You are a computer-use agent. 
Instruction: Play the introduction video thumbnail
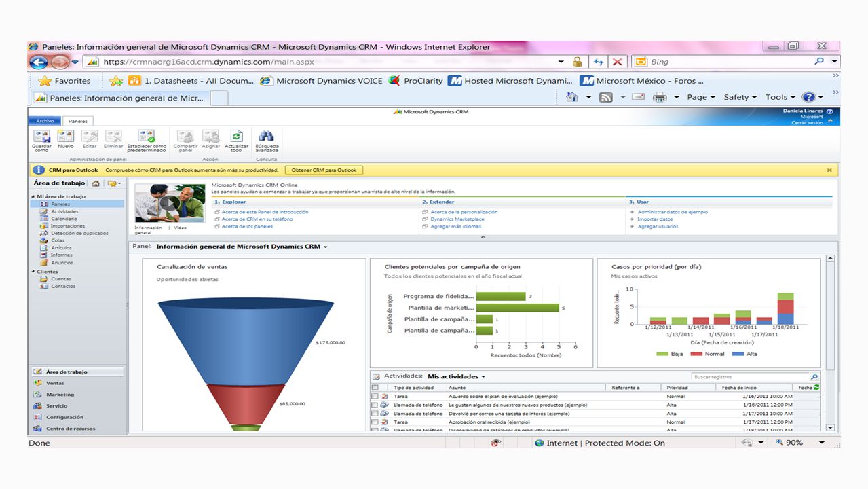point(170,202)
